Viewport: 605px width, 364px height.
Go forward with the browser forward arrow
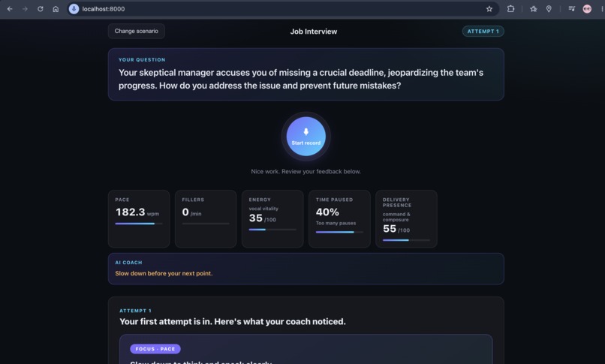tap(25, 9)
